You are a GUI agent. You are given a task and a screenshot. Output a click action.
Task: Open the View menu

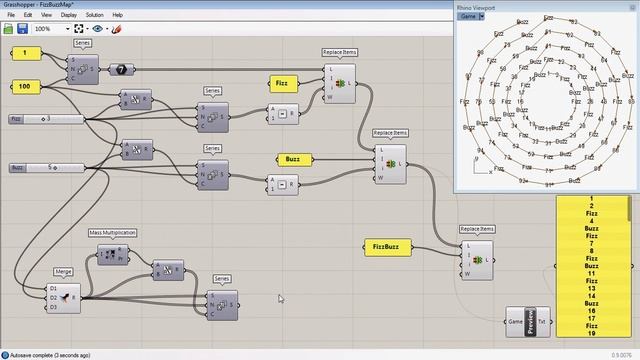[46, 15]
